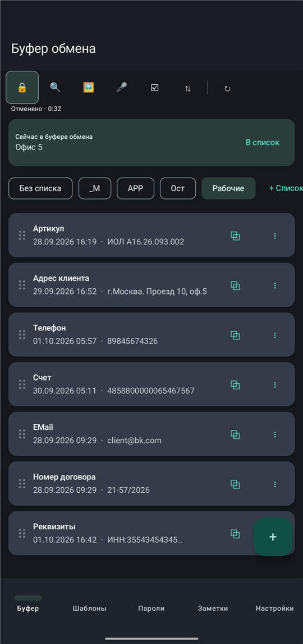
Task: Tap the phone number 89845674326
Action: point(132,341)
